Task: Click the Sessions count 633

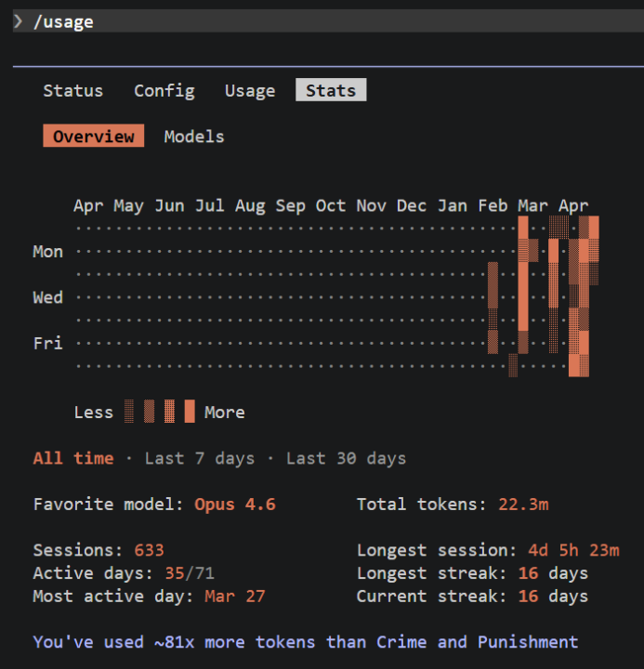Action: point(149,550)
